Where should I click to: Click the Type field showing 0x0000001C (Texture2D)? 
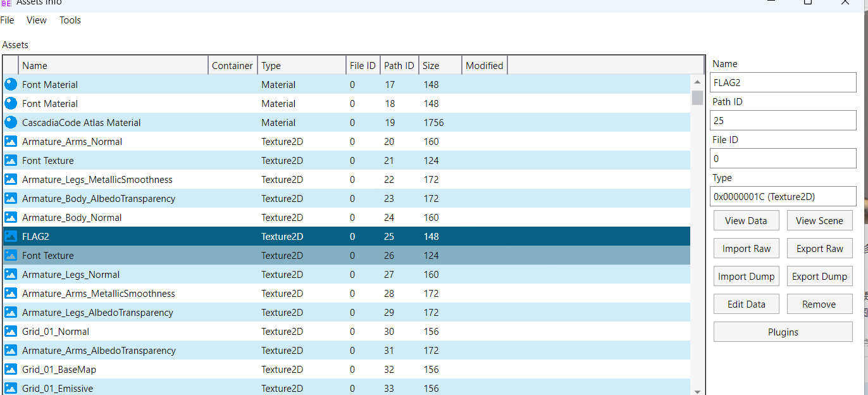783,196
